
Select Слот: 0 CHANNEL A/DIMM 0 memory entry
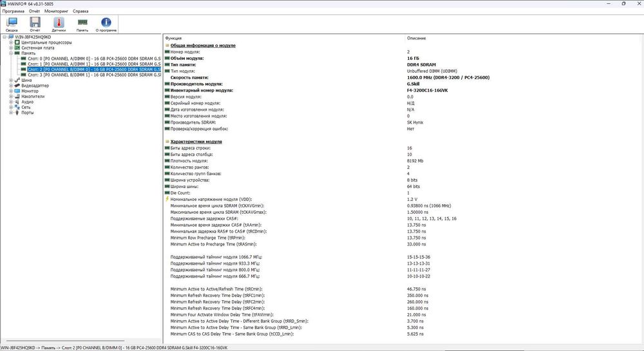point(94,59)
